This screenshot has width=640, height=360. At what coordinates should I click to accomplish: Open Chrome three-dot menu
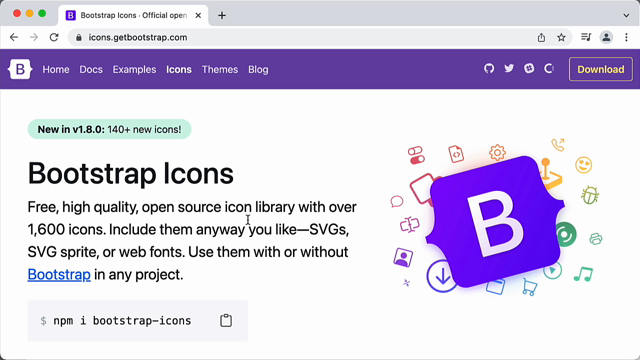627,38
